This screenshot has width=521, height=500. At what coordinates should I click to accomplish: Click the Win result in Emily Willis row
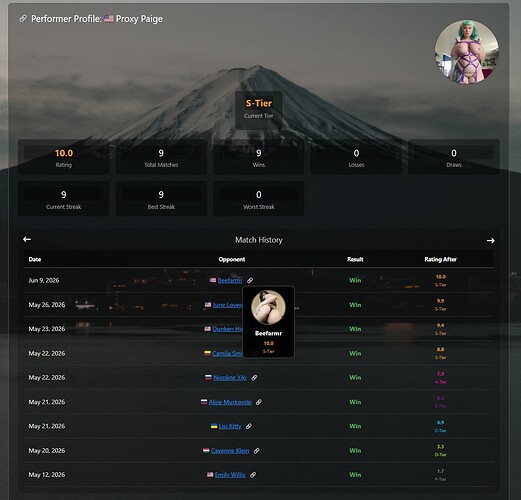point(355,475)
